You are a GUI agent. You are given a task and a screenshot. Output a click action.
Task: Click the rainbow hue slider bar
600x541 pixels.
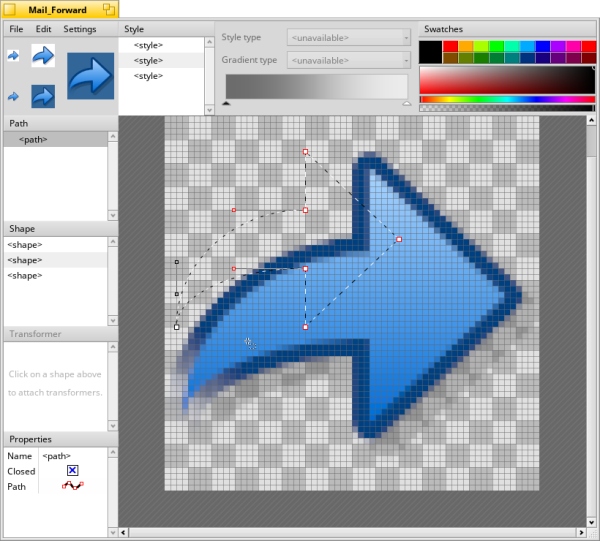pos(507,99)
